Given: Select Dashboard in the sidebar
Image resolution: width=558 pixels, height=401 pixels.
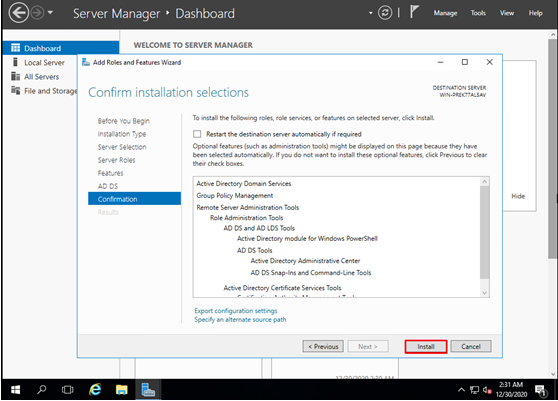Looking at the screenshot, I should pos(61,48).
